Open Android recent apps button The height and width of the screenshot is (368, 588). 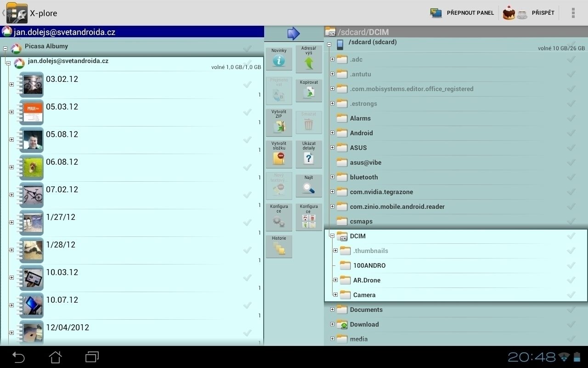click(x=92, y=357)
